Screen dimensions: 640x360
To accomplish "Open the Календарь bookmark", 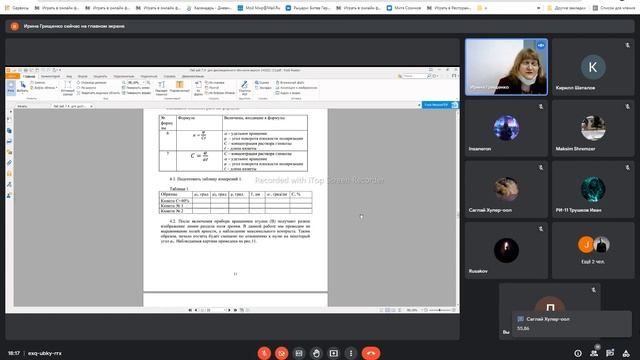I will tap(210, 8).
